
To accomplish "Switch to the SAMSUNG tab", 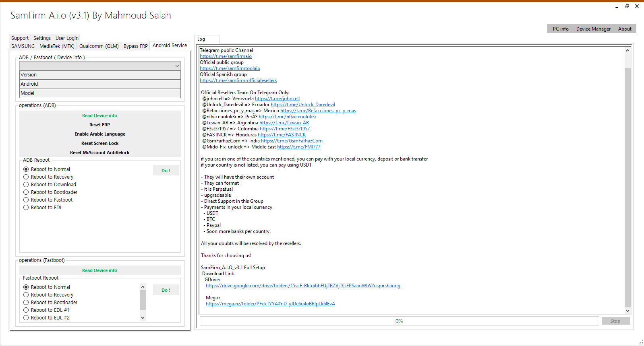I will coord(23,46).
